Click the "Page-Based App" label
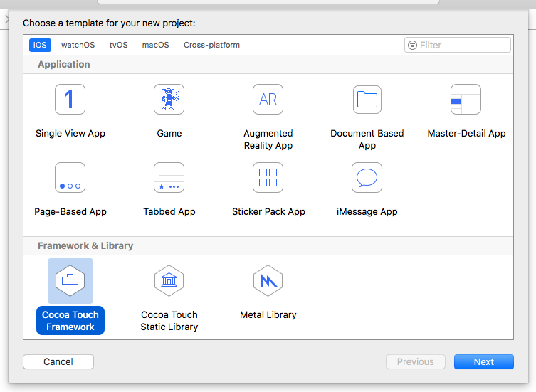Image resolution: width=536 pixels, height=392 pixels. (70, 211)
